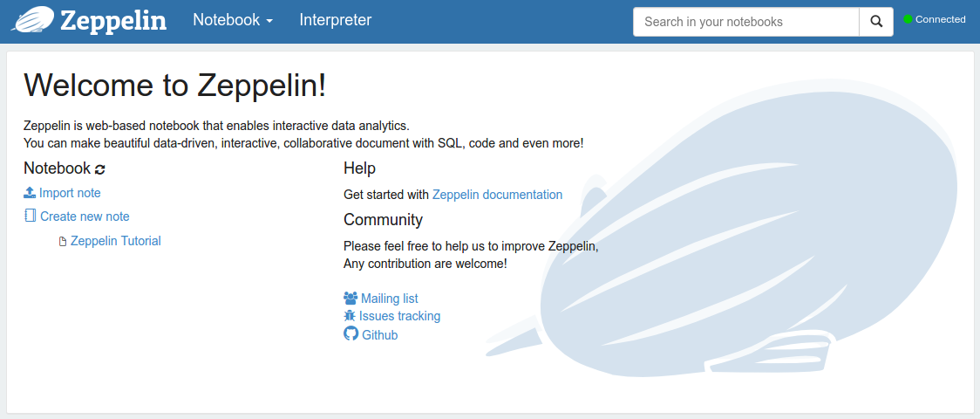This screenshot has width=980, height=419.
Task: Open the Zeppelin documentation link
Action: (497, 195)
